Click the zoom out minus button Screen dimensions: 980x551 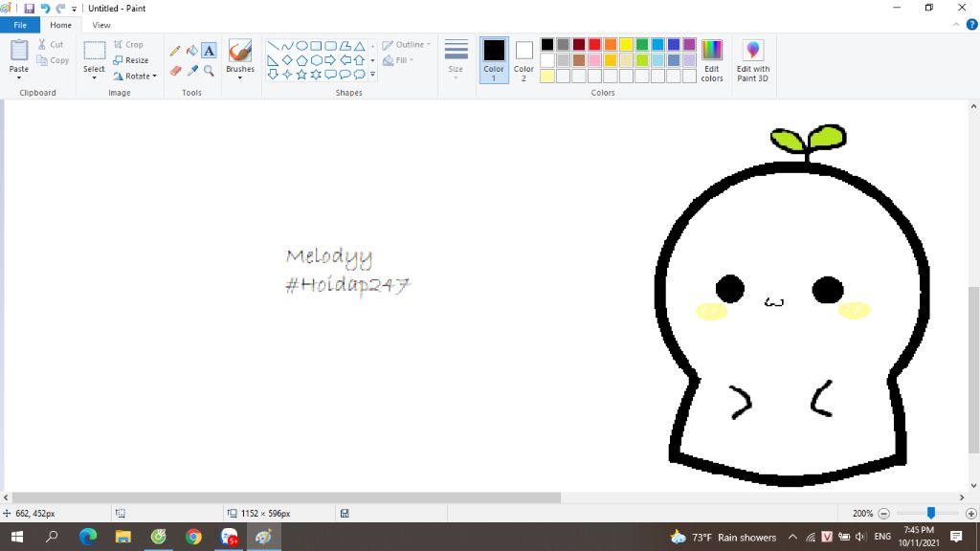point(883,514)
